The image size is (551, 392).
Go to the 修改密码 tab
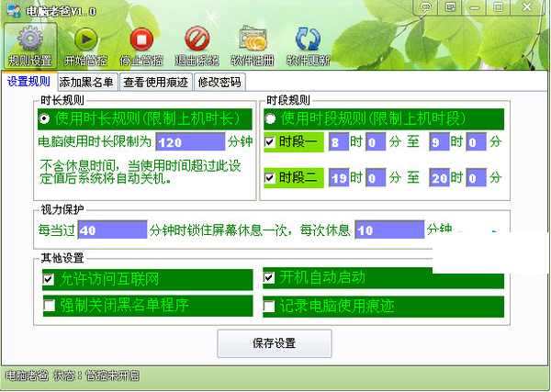(x=219, y=82)
